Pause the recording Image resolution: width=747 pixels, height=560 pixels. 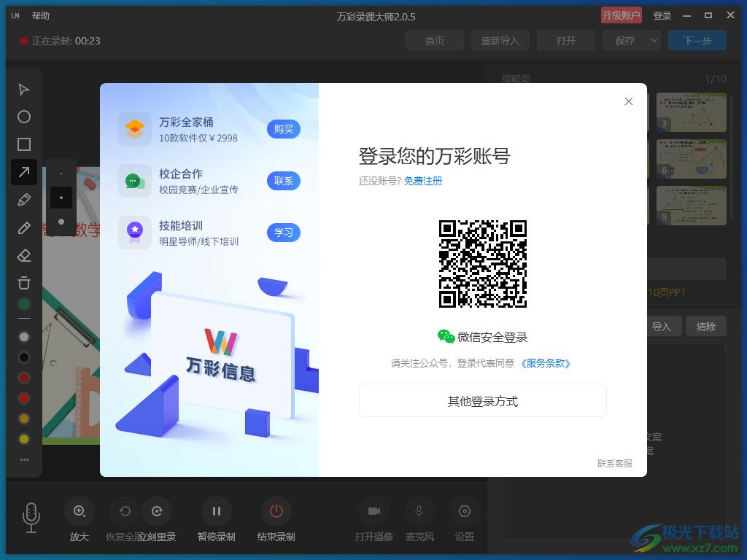(x=216, y=512)
